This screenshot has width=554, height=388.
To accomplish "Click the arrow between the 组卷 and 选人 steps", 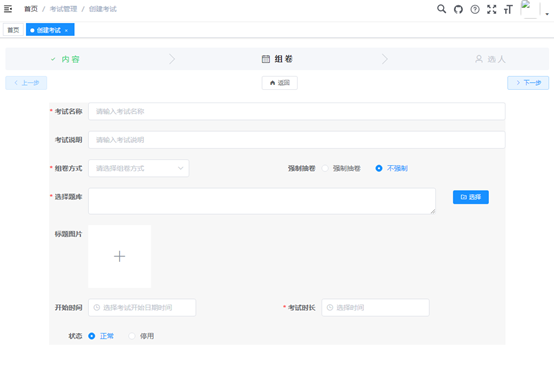I will pos(385,59).
